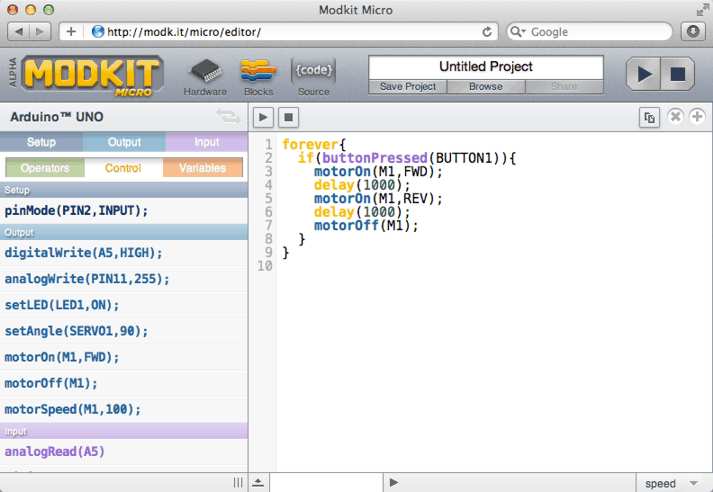Click the Setup section header
Image resolution: width=713 pixels, height=492 pixels.
point(124,190)
